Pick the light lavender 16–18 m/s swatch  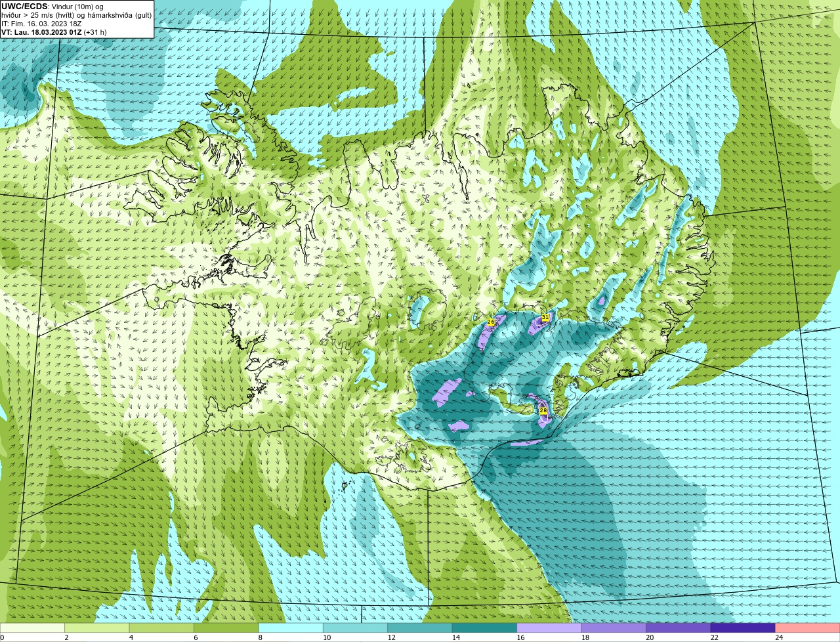pyautogui.click(x=549, y=628)
